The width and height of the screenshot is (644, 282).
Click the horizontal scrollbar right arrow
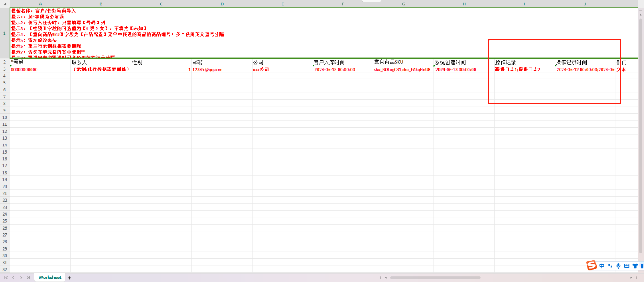631,278
